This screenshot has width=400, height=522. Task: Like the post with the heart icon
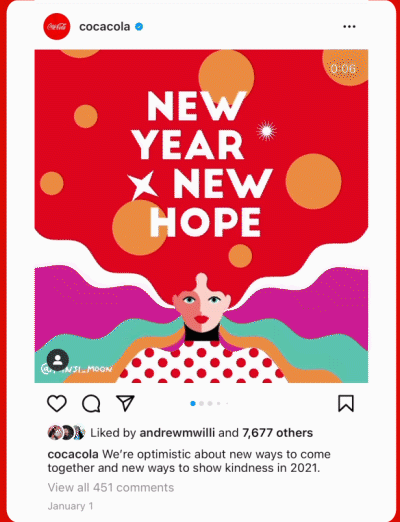57,403
